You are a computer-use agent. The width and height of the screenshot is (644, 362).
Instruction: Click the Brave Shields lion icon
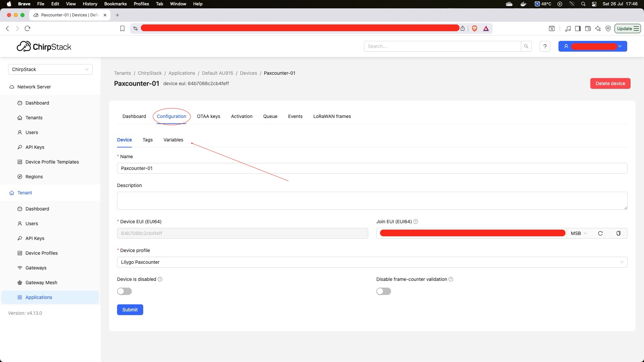click(474, 28)
